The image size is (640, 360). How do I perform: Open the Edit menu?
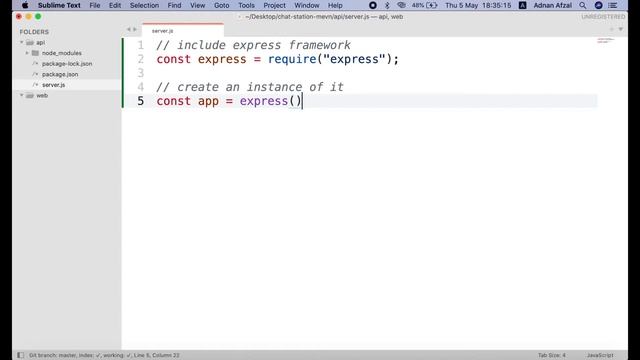[115, 5]
